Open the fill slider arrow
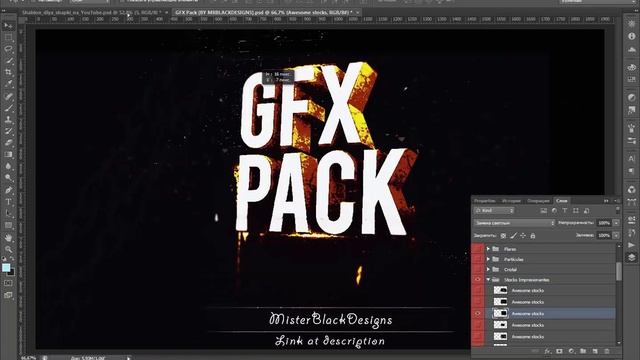640x360 pixels. [616, 236]
